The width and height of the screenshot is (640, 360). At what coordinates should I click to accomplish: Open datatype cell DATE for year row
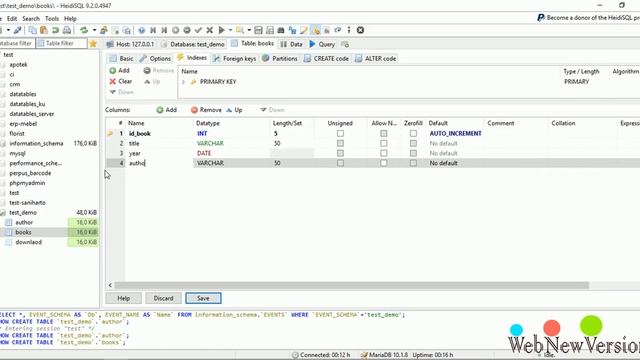[x=231, y=153]
